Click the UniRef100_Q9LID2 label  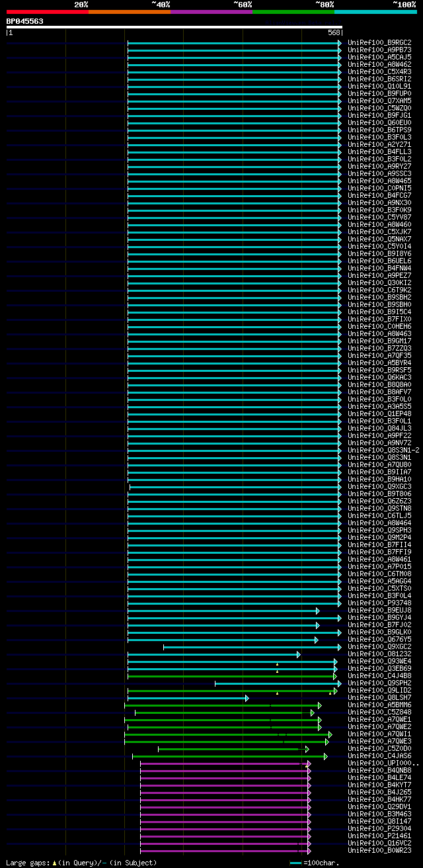coord(379,690)
